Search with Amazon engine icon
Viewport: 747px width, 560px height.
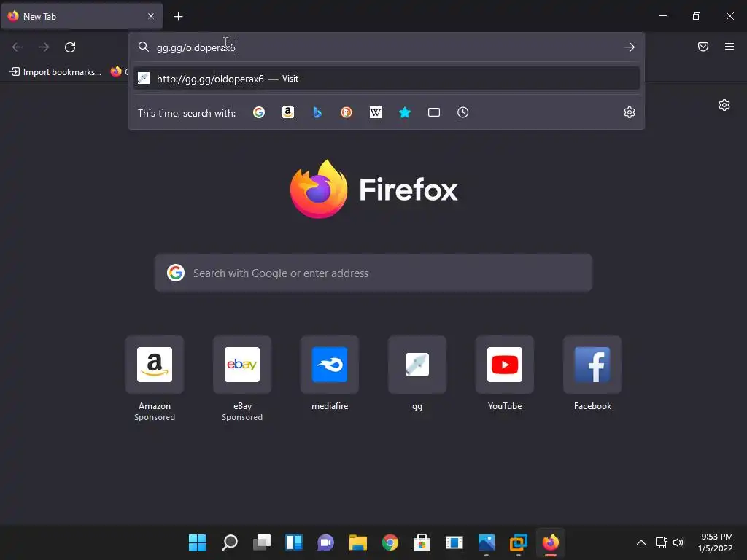click(287, 112)
